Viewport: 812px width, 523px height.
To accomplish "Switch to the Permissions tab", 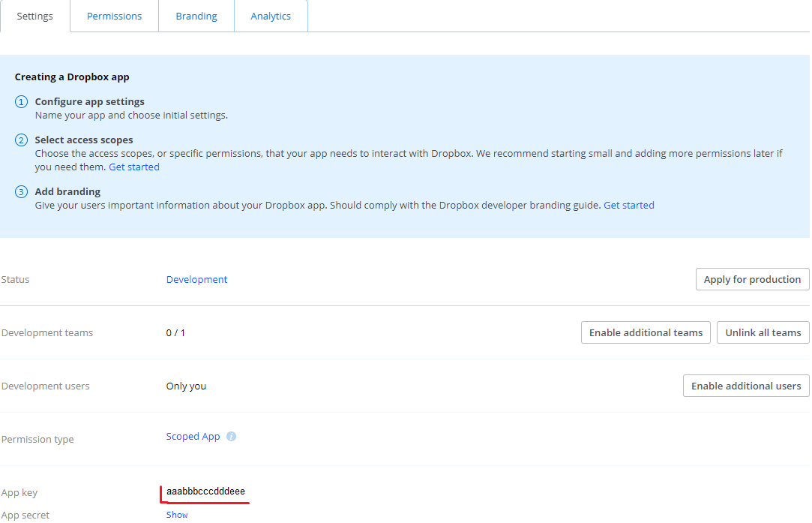I will [x=114, y=16].
